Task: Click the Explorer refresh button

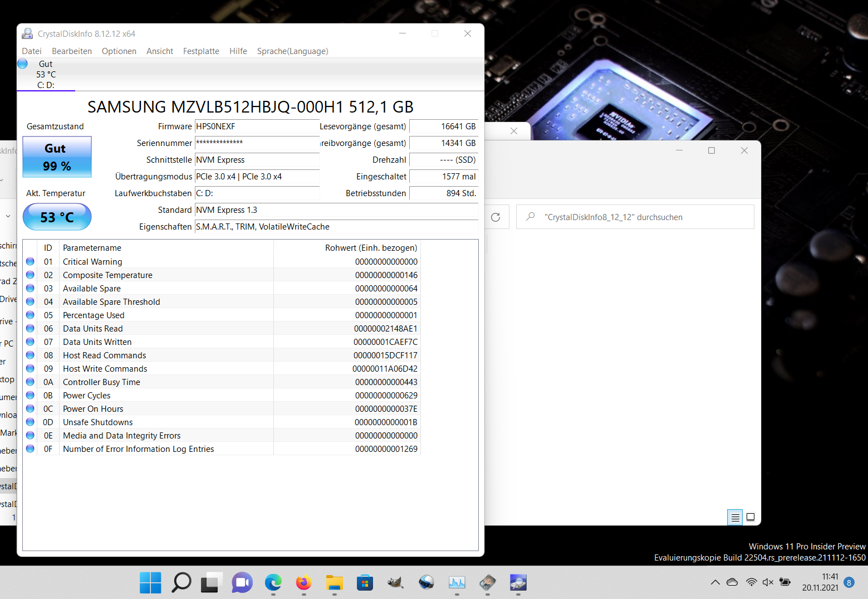Action: point(496,217)
